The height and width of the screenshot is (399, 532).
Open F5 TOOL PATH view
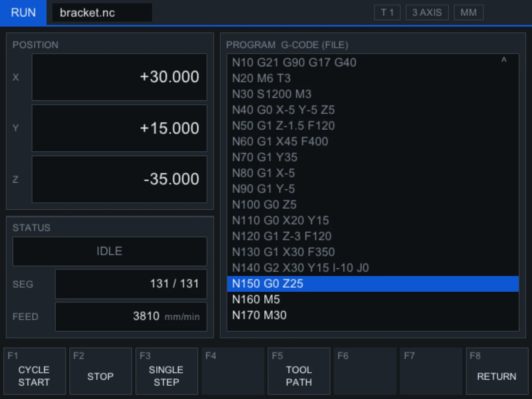click(299, 371)
